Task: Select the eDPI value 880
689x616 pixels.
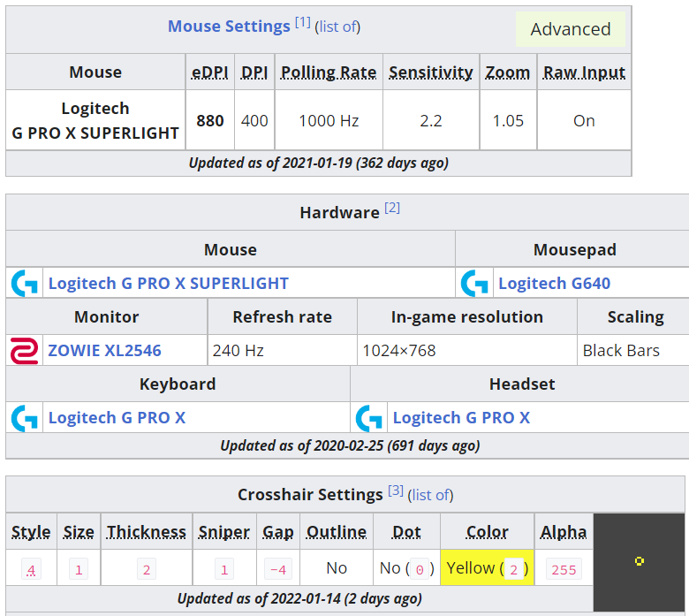Action: tap(210, 120)
